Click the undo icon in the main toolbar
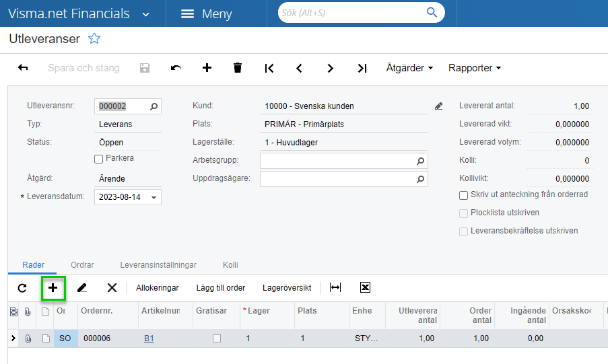This screenshot has width=608, height=364. [176, 68]
